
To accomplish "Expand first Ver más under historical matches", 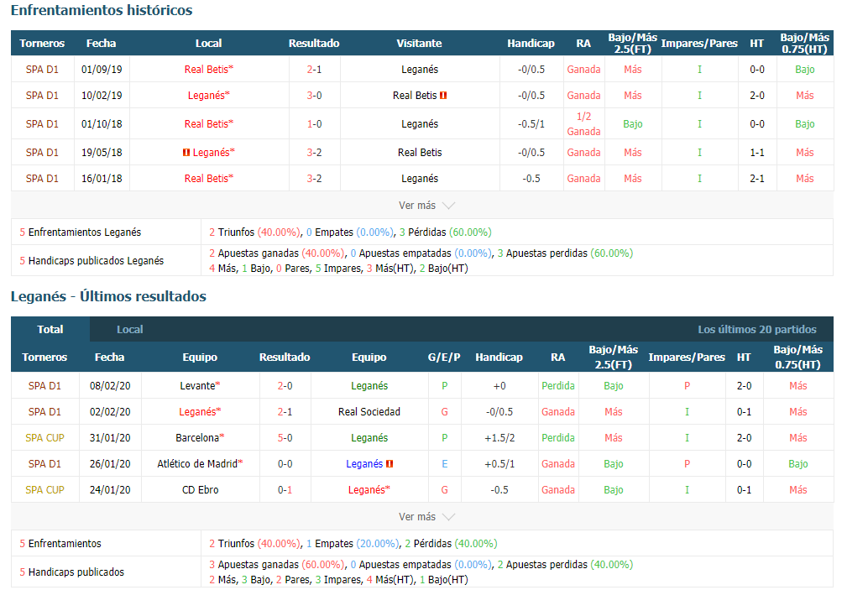I will (426, 206).
